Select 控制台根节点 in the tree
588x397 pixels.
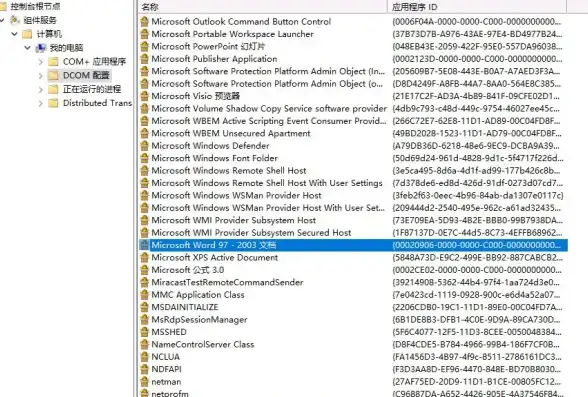coord(35,6)
